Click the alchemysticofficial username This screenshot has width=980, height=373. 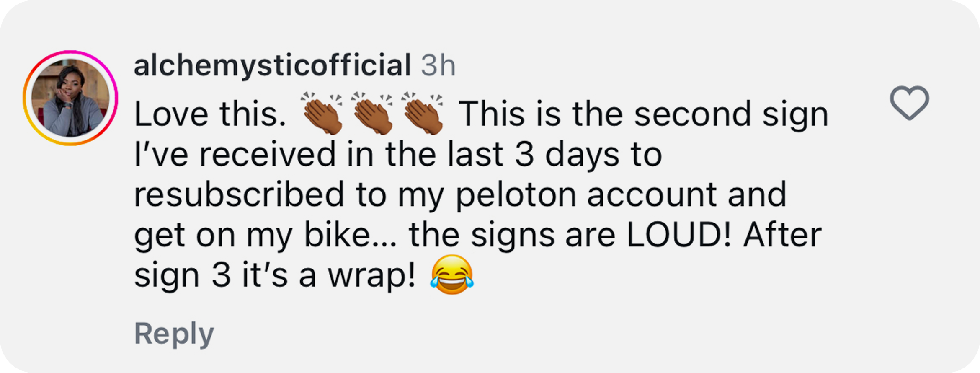(x=272, y=66)
